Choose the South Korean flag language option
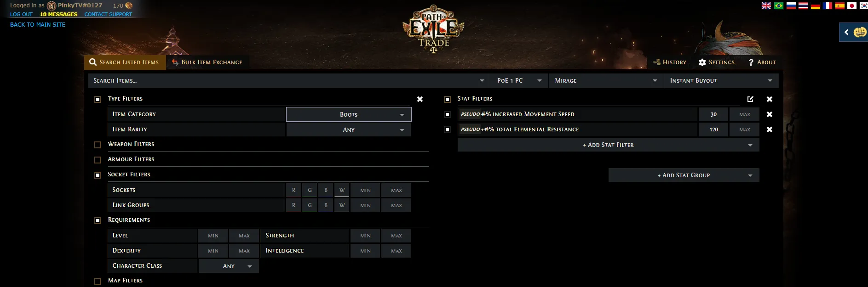The width and height of the screenshot is (868, 287). coord(863,6)
